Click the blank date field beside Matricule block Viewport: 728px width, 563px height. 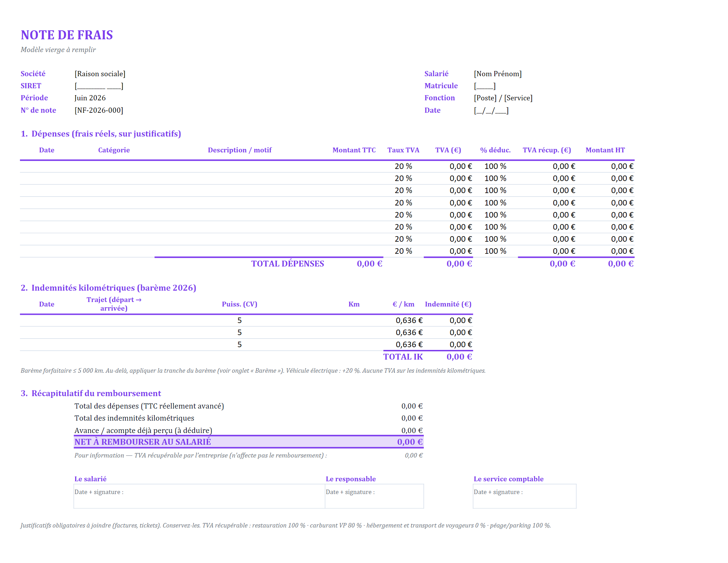(x=491, y=110)
